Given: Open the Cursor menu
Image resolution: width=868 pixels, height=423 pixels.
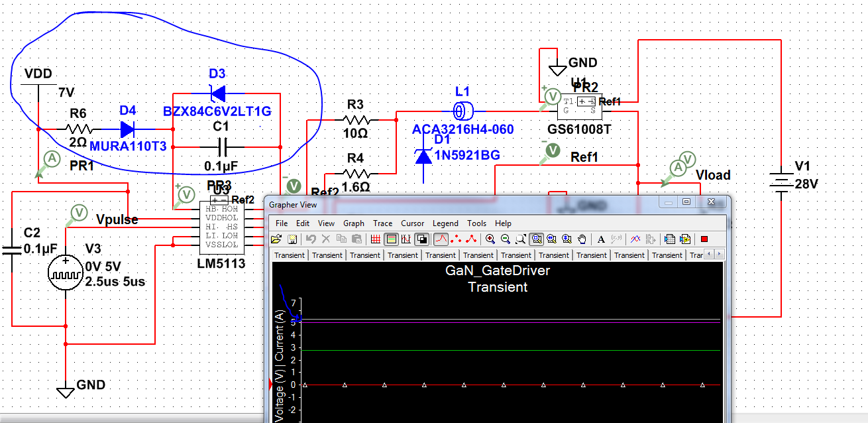Looking at the screenshot, I should (x=412, y=223).
